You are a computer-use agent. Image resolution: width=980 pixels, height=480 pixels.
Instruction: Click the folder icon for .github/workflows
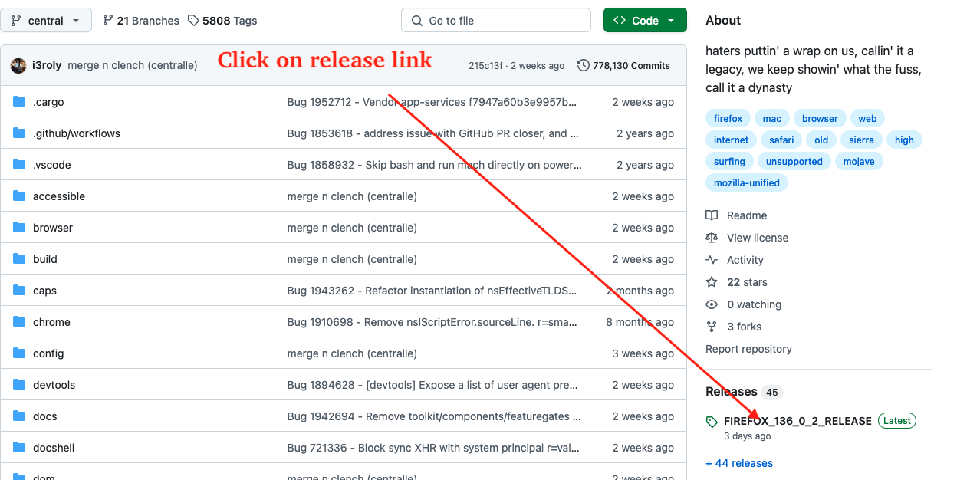point(19,133)
